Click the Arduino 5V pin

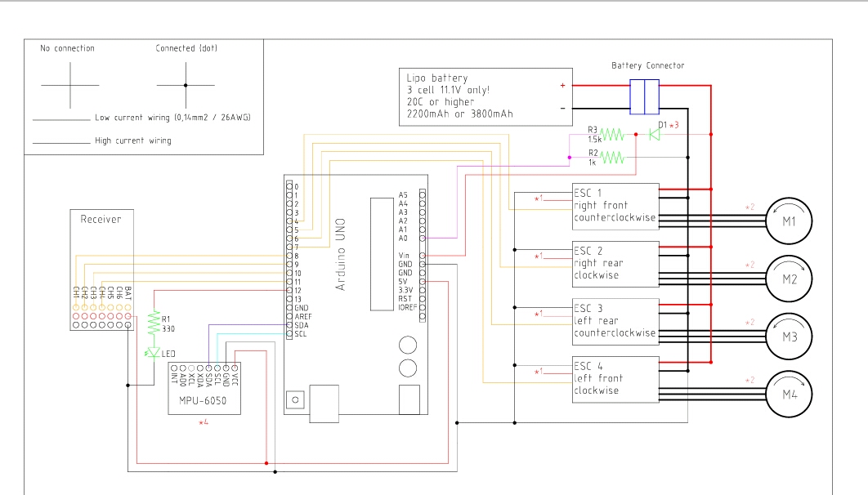click(x=423, y=282)
